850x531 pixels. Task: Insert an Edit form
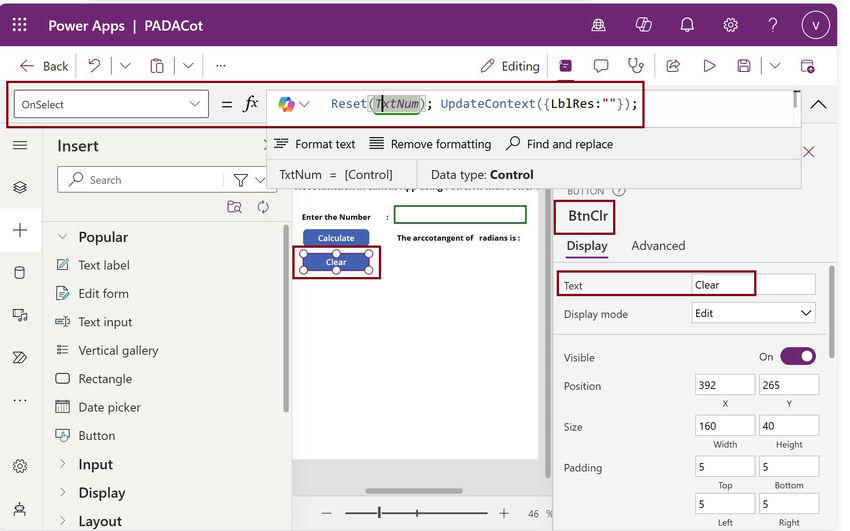92,294
